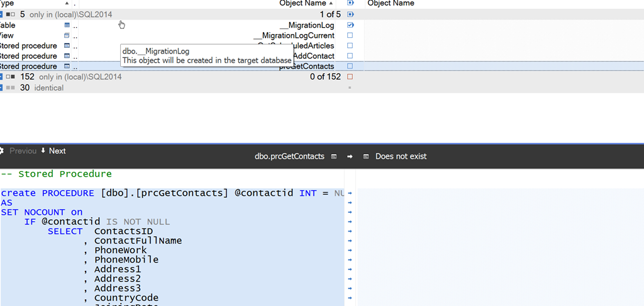
Task: Click the view icon in the __MigrationLogCurrent row
Action: pyautogui.click(x=67, y=36)
